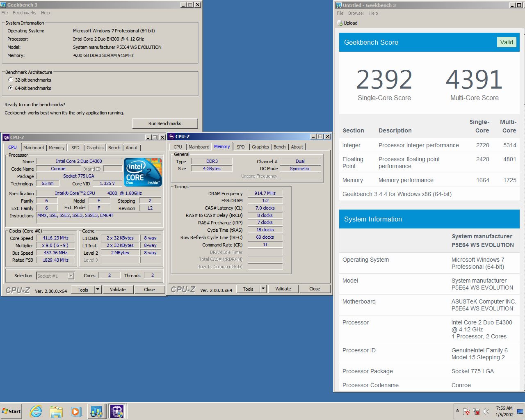Open File menu in Geekbench 3 window
Screen dimensions: 525x420
(x=5, y=13)
